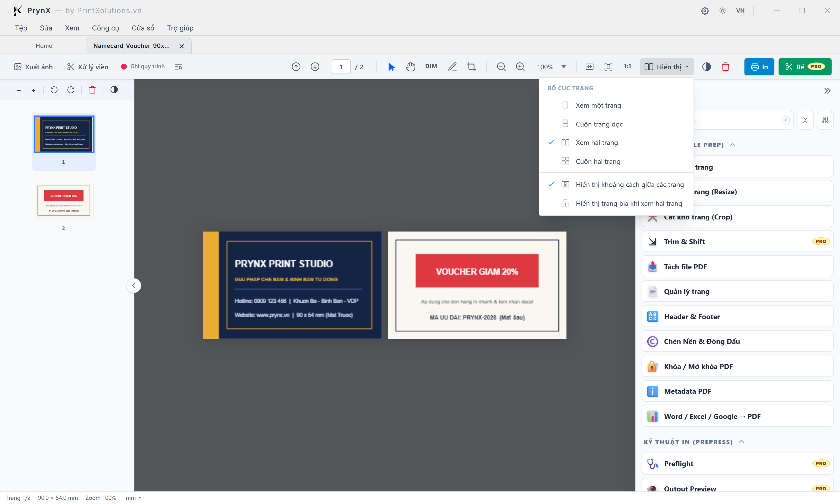Delete page using main toolbar trash icon
The height and width of the screenshot is (504, 840).
click(x=726, y=67)
